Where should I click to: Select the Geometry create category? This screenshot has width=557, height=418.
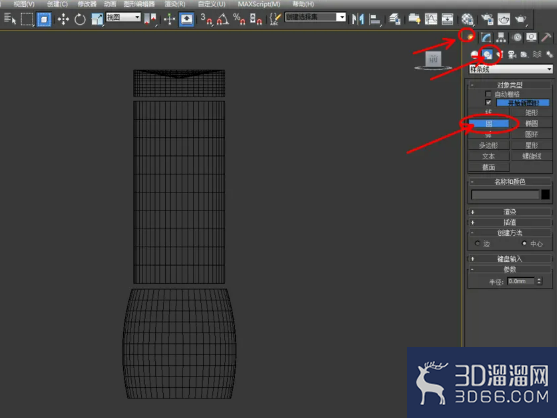[x=475, y=54]
